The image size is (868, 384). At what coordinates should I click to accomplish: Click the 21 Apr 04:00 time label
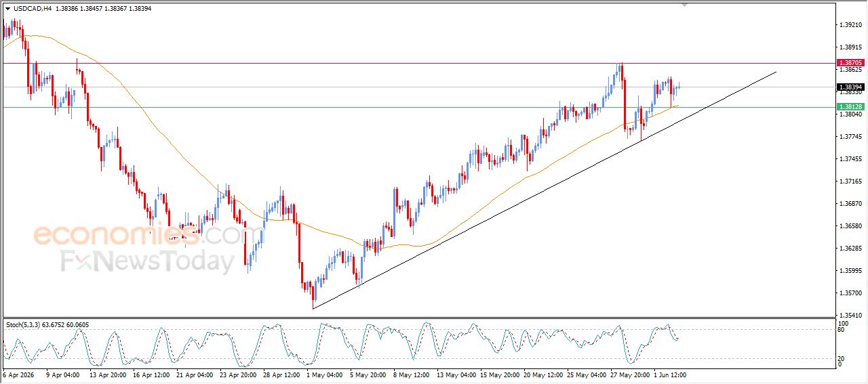195,375
